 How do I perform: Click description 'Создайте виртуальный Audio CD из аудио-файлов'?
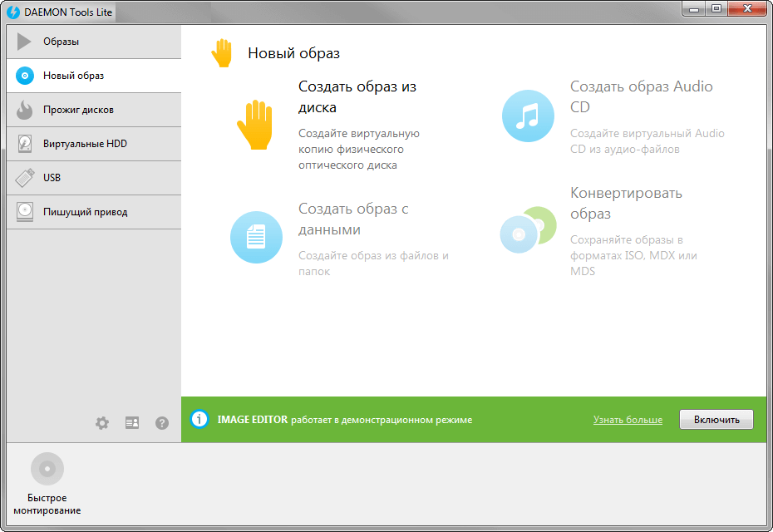[x=647, y=141]
